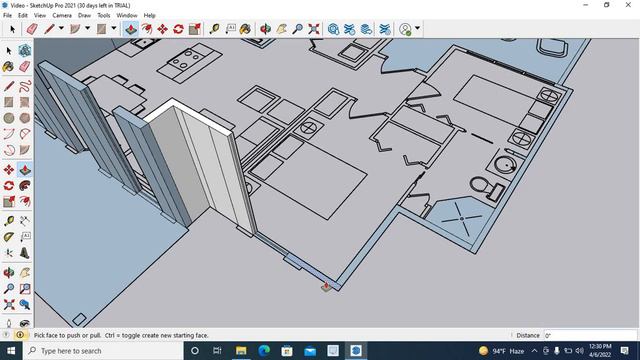Image resolution: width=640 pixels, height=360 pixels.
Task: Click Send to LayOut icon
Action: tap(366, 29)
